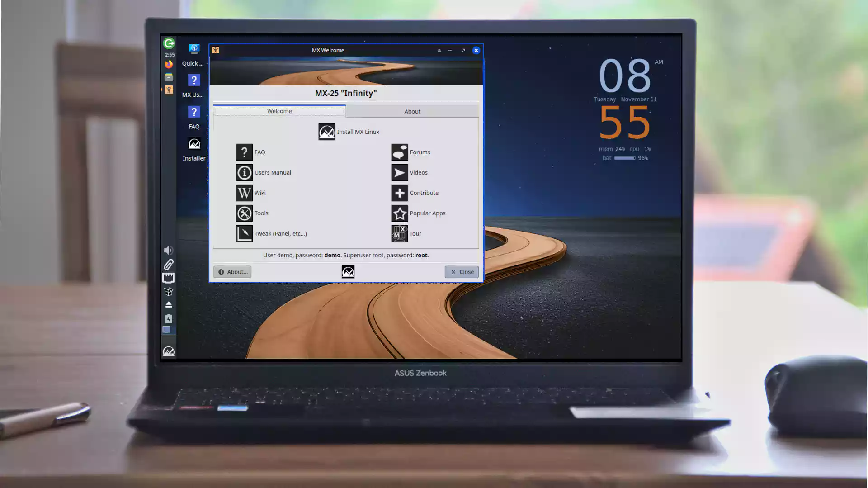This screenshot has height=488, width=868.
Task: Click the Close button in MX Welcome
Action: pos(462,272)
